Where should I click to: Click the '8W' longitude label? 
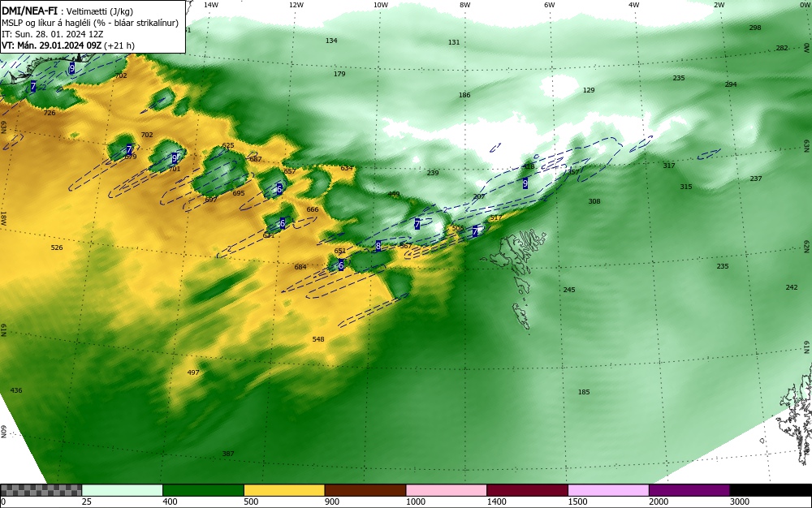[x=465, y=5]
